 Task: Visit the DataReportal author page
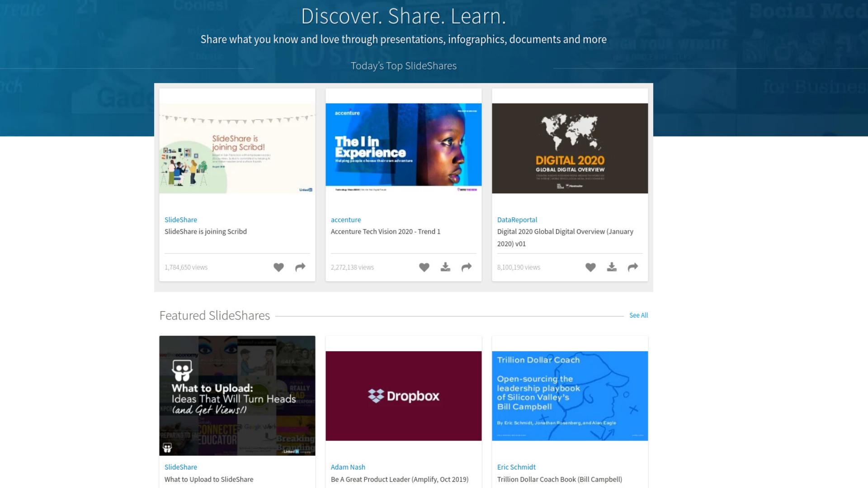pos(517,220)
